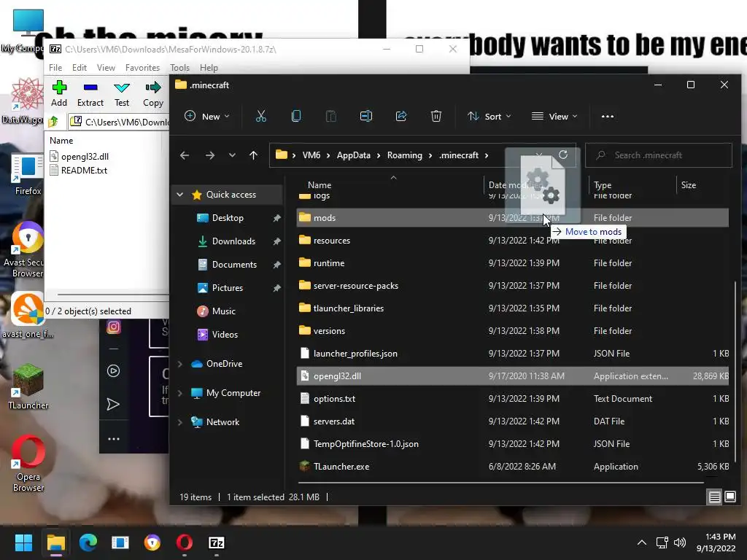Select Music in the navigation pane
This screenshot has height=560, width=747.
tap(223, 311)
